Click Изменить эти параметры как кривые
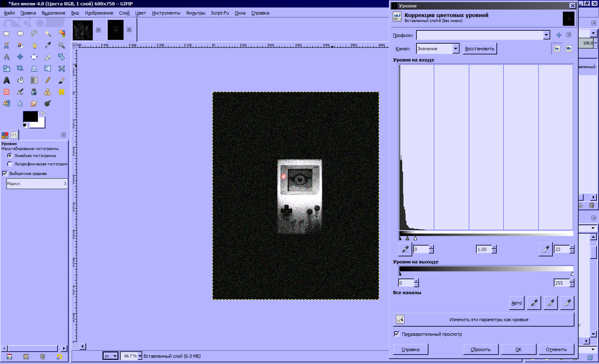599x364 pixels. click(x=484, y=320)
